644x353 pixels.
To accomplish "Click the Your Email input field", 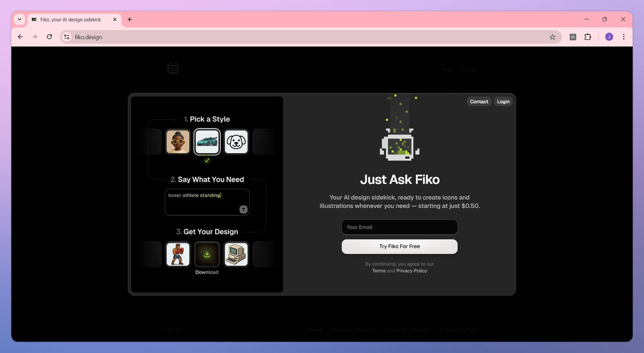I will click(x=400, y=227).
